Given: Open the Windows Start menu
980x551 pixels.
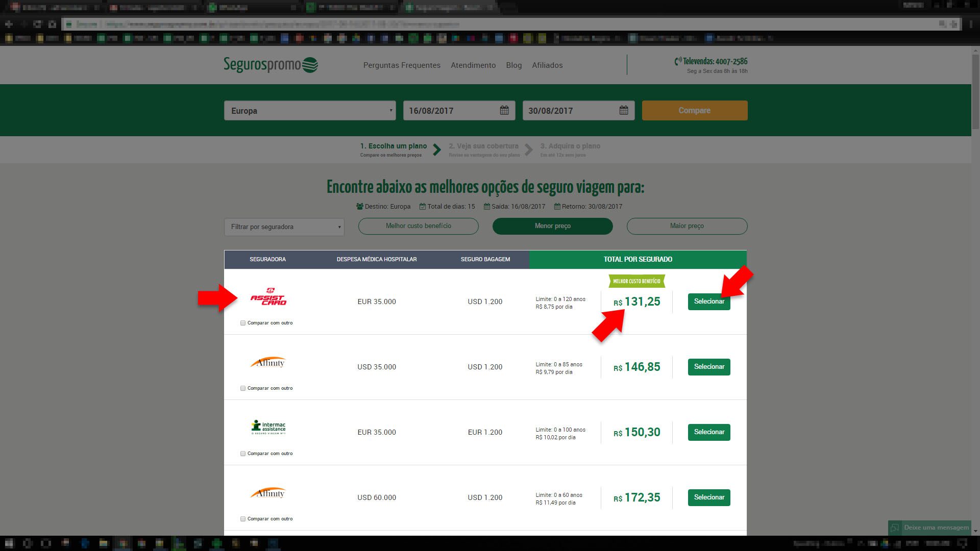Looking at the screenshot, I should 9,543.
